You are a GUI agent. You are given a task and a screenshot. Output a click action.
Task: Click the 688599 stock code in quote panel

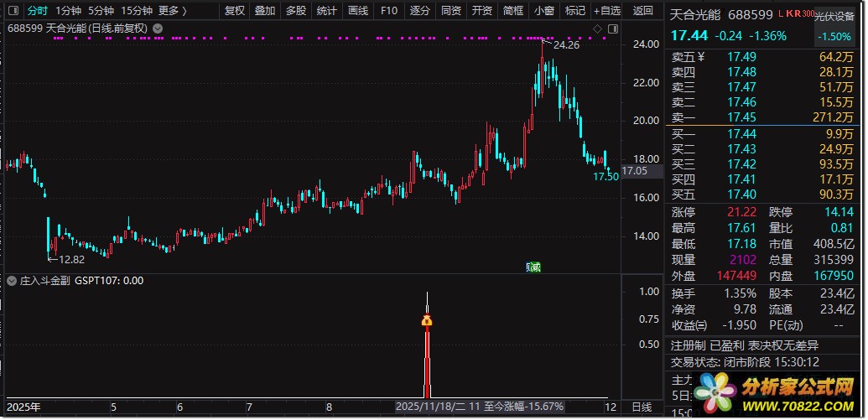(751, 15)
